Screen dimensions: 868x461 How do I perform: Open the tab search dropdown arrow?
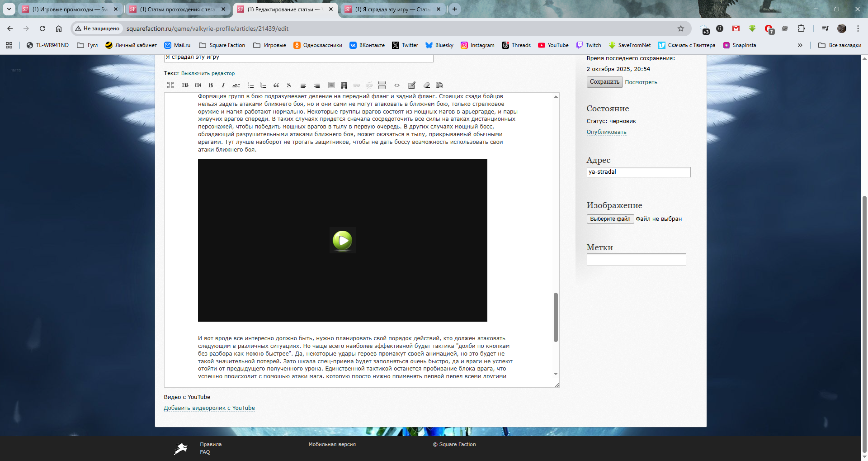tap(9, 9)
